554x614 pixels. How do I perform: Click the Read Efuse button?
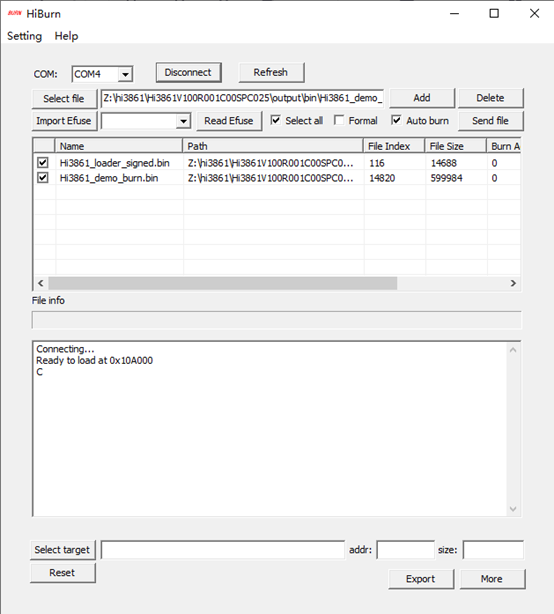(x=229, y=121)
